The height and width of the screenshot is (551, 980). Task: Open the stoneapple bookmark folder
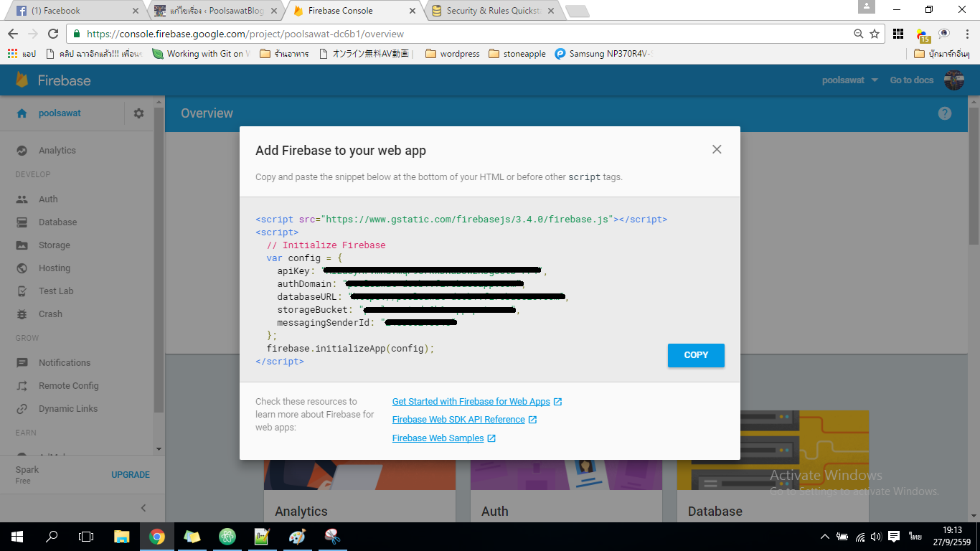pyautogui.click(x=517, y=54)
